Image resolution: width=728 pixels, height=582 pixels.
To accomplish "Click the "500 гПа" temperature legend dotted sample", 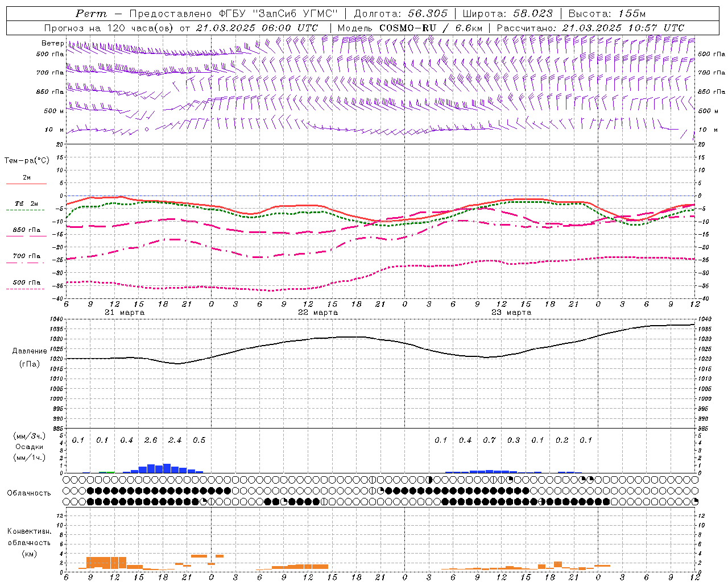I will 25,289.
